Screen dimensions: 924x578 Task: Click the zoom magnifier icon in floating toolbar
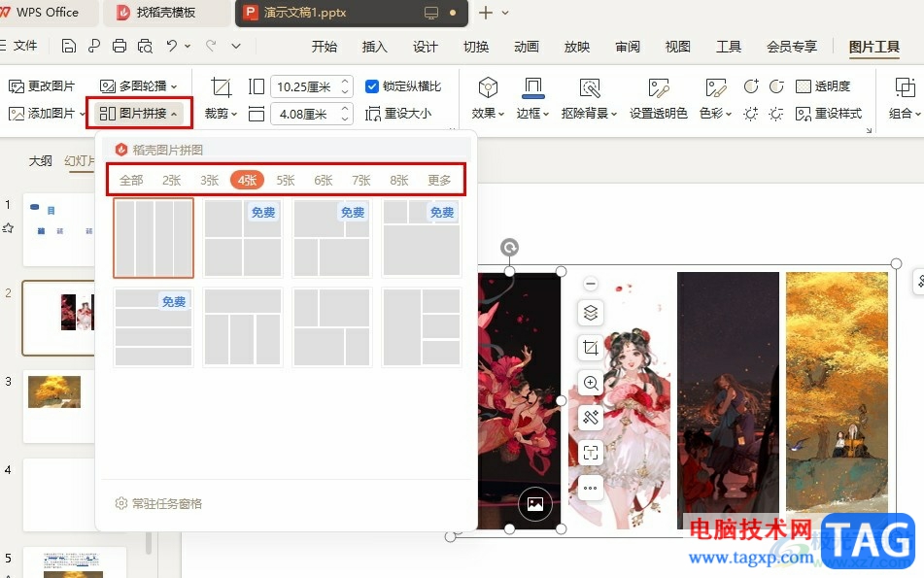591,383
